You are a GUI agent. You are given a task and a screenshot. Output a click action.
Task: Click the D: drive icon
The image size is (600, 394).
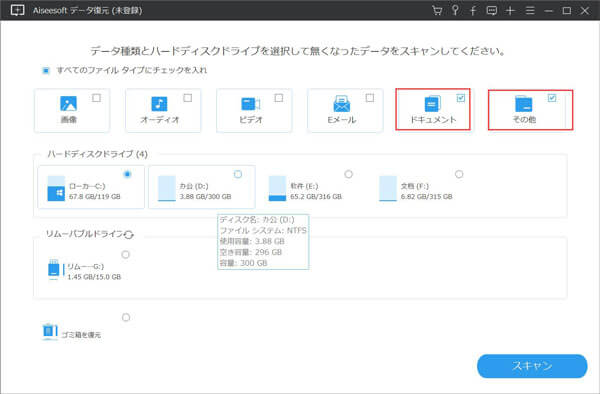pyautogui.click(x=166, y=188)
